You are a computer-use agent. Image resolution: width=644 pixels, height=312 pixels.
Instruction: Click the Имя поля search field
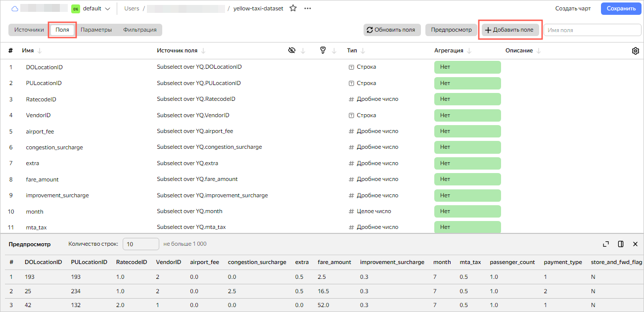[x=592, y=30]
